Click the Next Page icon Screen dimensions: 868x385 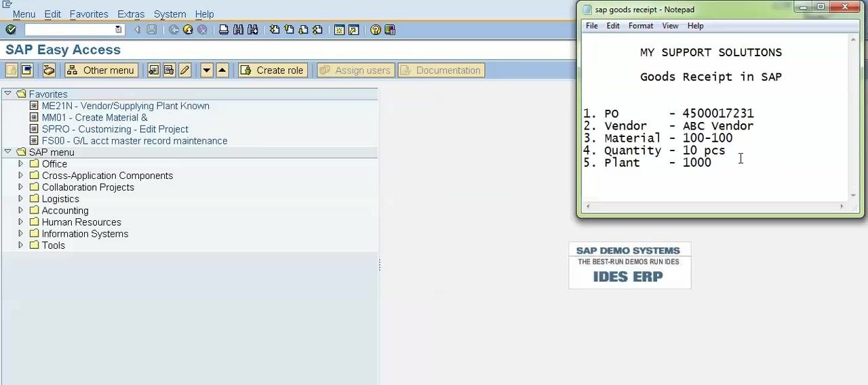(x=303, y=30)
